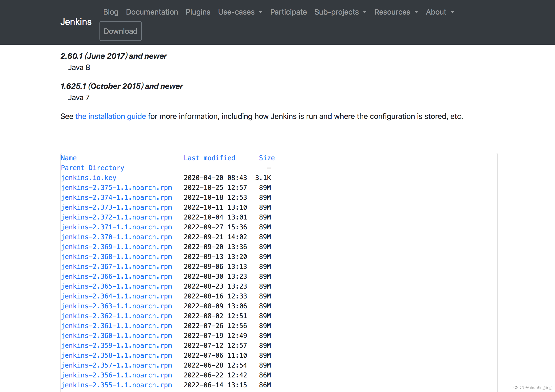Download jenkins-2.369-1.1.noarch.rpm

[116, 247]
